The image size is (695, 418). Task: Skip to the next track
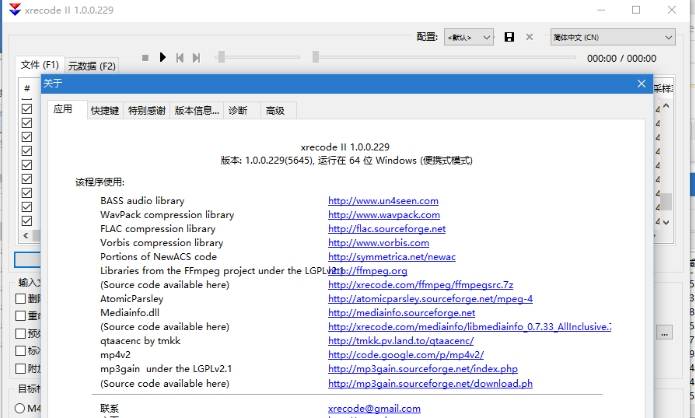(x=196, y=58)
